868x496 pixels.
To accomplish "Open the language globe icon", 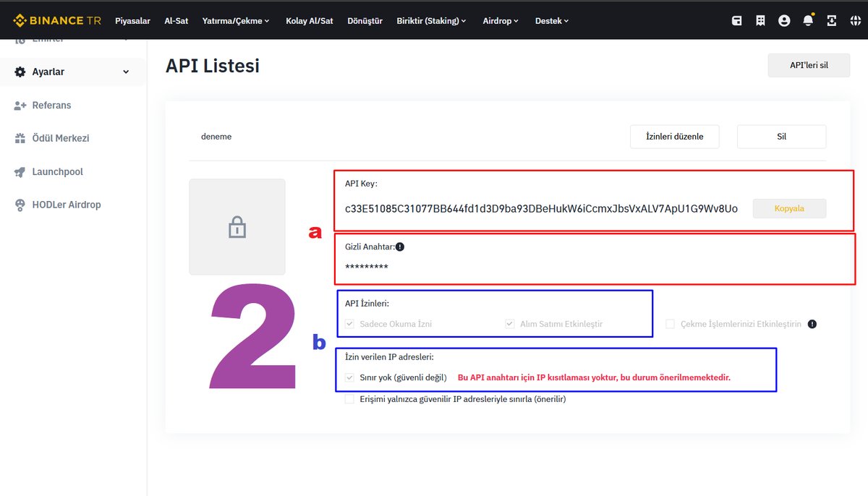I will pos(856,21).
